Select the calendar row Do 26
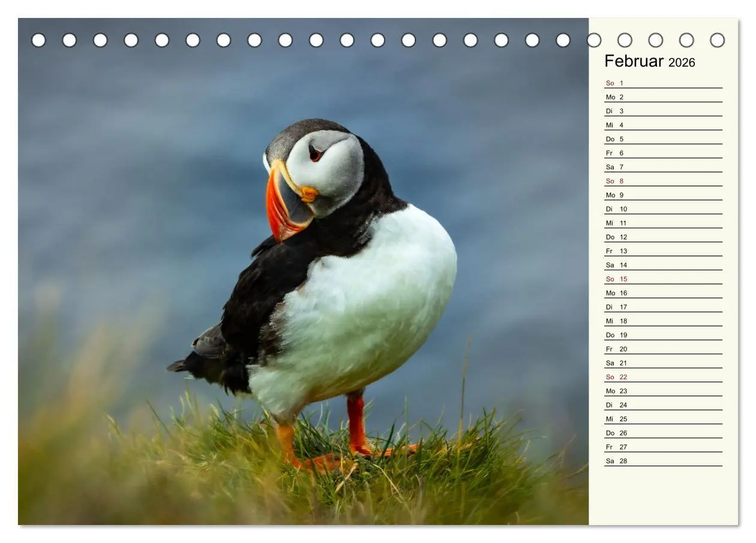The width and height of the screenshot is (756, 543). 663,433
